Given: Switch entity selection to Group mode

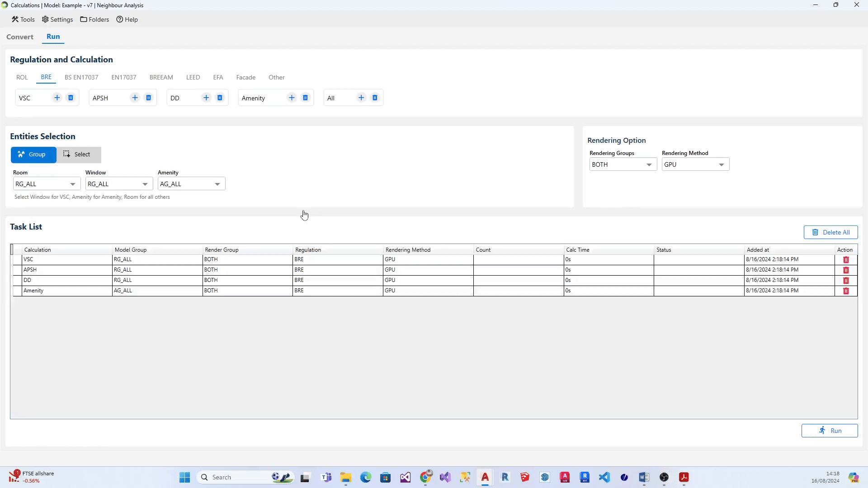Looking at the screenshot, I should [x=33, y=155].
